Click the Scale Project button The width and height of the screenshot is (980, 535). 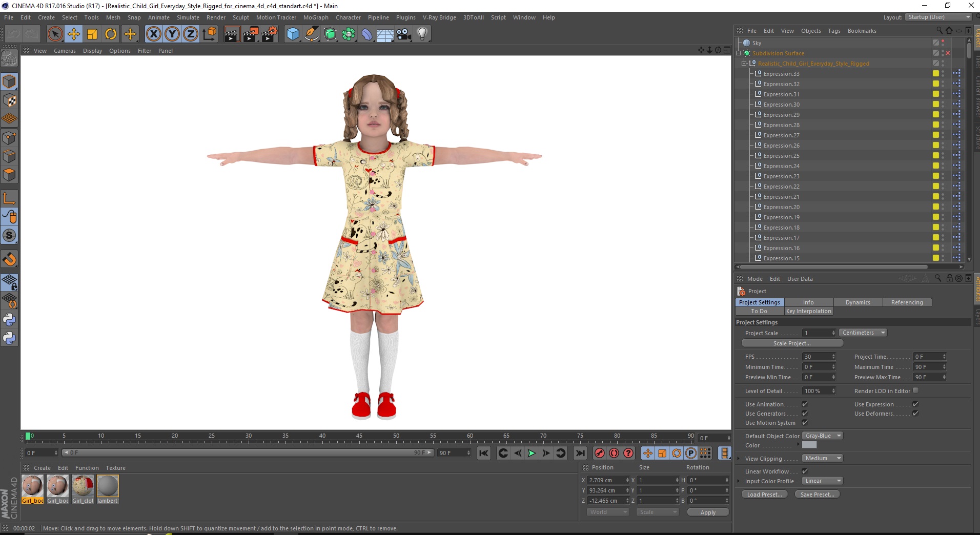pos(792,343)
